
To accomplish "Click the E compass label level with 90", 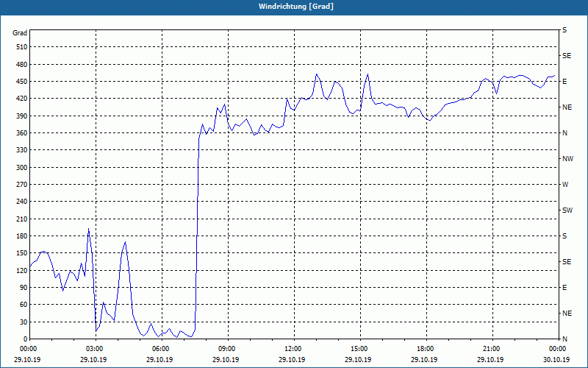I will click(x=564, y=288).
